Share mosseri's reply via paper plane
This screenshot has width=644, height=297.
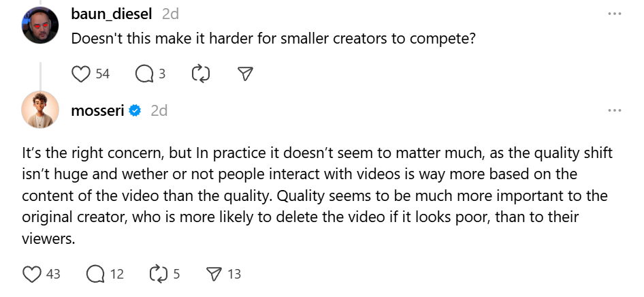tap(214, 274)
